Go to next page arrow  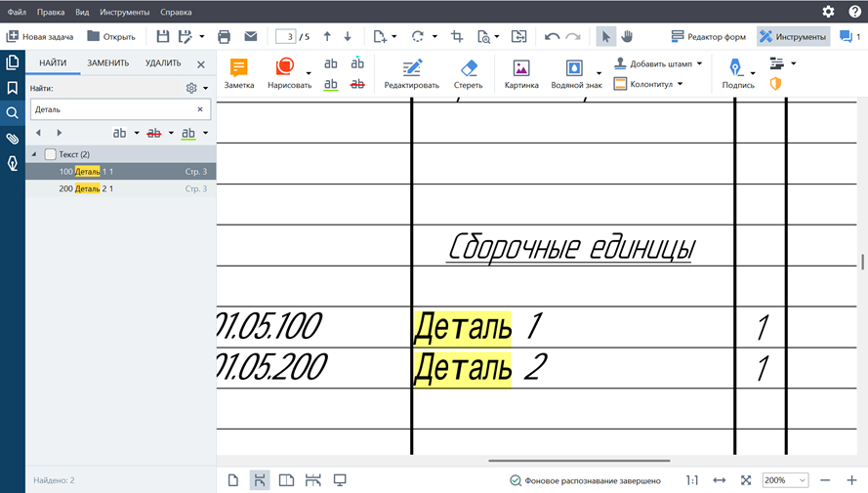348,36
